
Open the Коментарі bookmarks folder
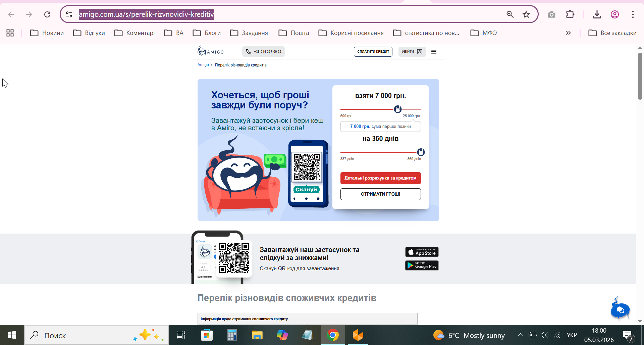point(135,33)
